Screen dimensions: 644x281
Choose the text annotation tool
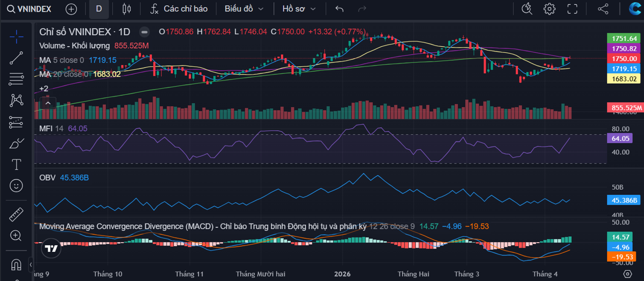16,164
